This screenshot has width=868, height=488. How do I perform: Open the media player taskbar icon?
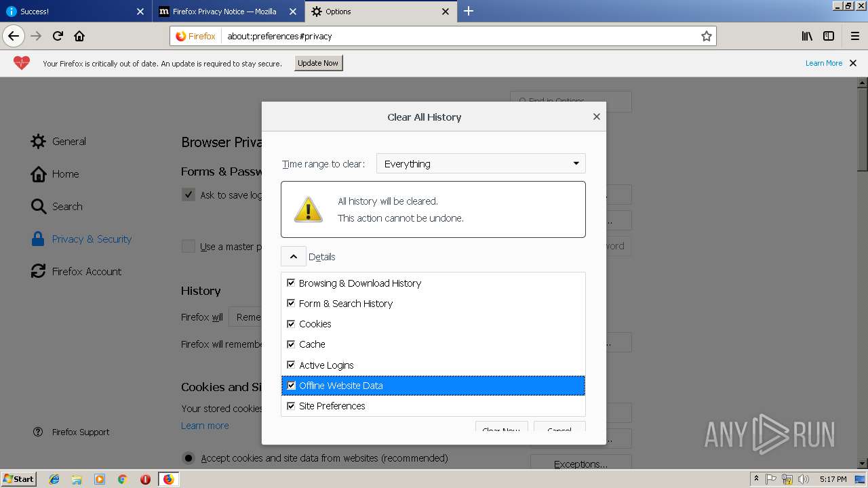pyautogui.click(x=100, y=479)
